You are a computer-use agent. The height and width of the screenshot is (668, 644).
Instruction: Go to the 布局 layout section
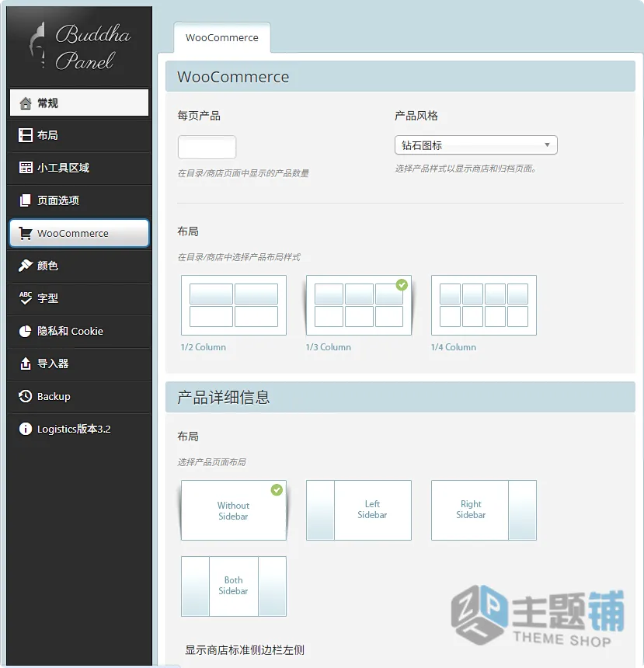[x=79, y=135]
